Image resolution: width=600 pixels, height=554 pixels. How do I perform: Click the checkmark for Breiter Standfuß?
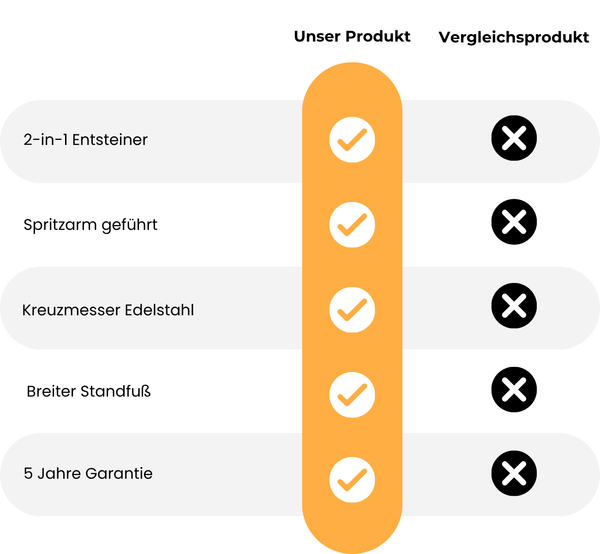(x=352, y=394)
